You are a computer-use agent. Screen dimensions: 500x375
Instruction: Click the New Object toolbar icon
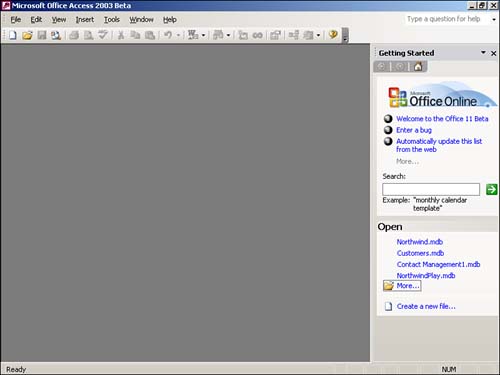pyautogui.click(x=308, y=35)
